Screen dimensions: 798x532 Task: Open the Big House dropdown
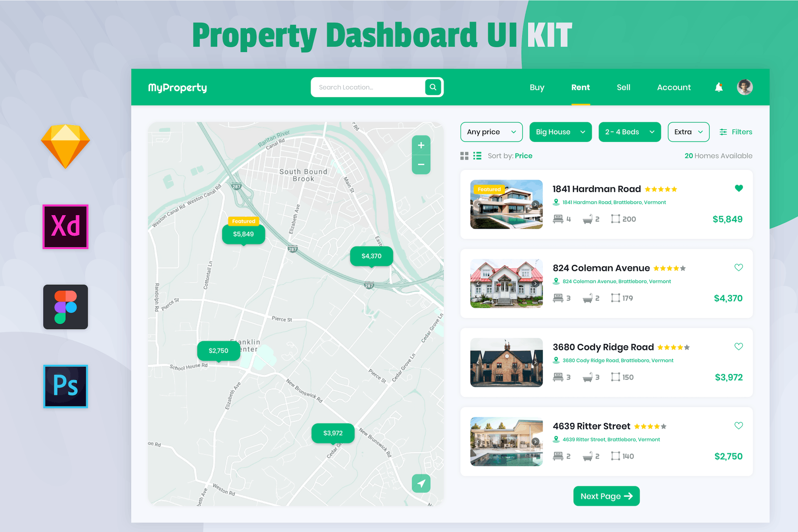(561, 132)
